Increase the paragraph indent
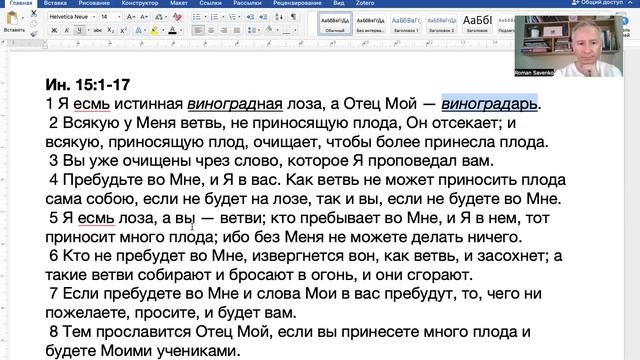Viewport: 640px width, 360px height. pyautogui.click(x=263, y=17)
